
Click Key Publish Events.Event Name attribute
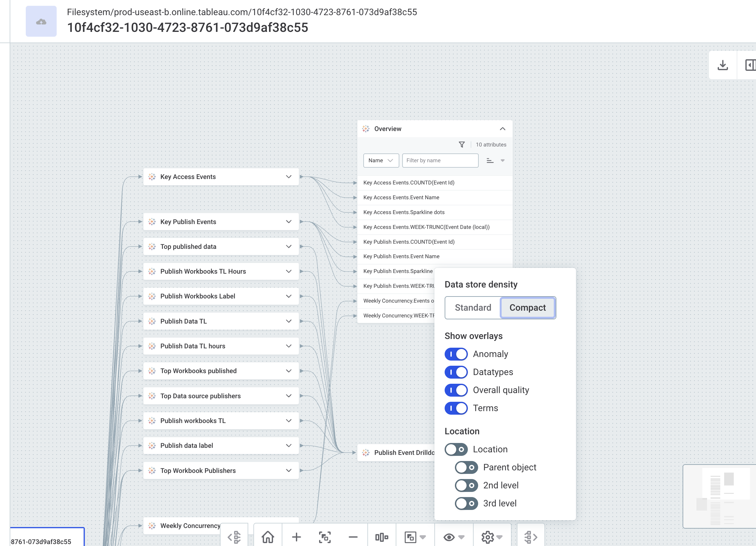401,256
